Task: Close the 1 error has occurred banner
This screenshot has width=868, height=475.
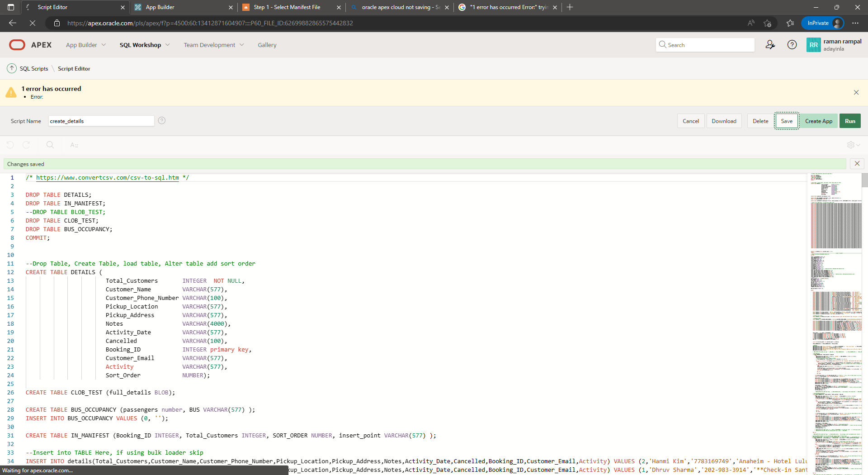Action: pos(856,92)
